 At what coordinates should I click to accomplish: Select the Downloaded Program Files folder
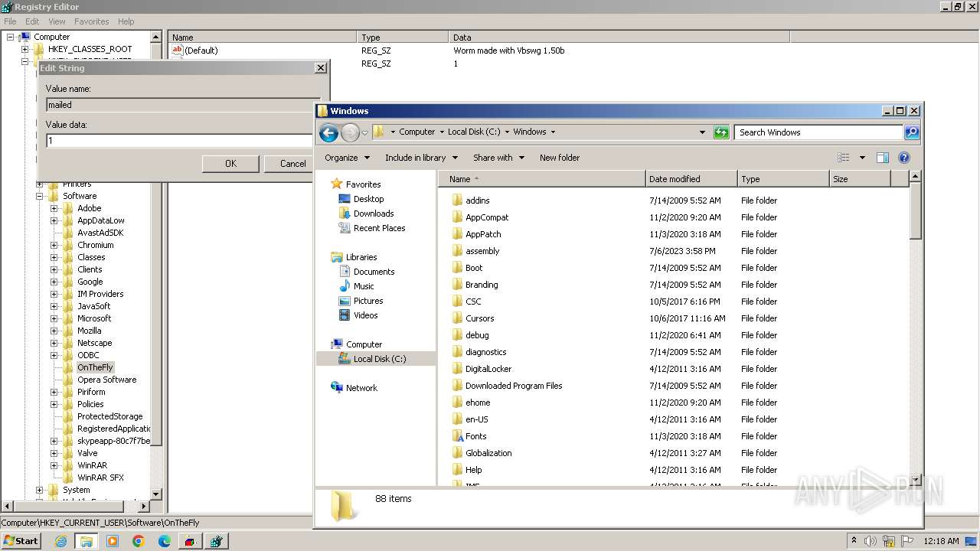pyautogui.click(x=514, y=386)
